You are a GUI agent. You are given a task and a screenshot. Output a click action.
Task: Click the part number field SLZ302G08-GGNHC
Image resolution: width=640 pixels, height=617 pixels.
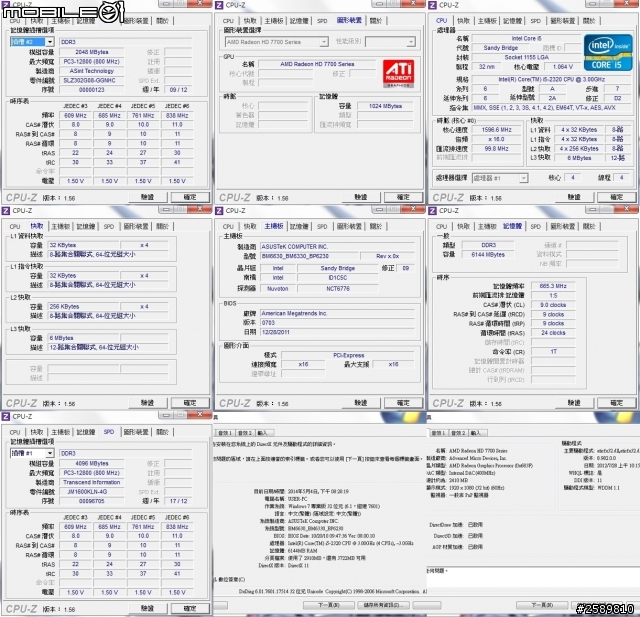pyautogui.click(x=92, y=80)
